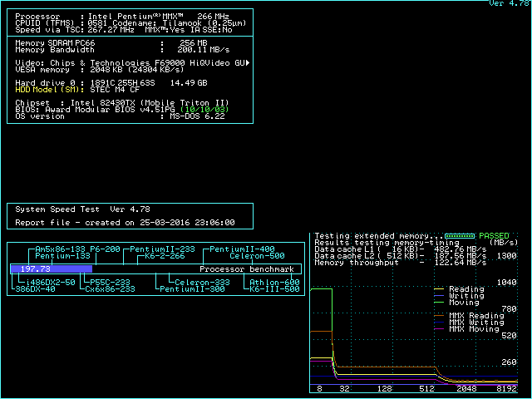532x399 pixels.
Task: Click the 8 x-axis tick label
Action: 319,389
